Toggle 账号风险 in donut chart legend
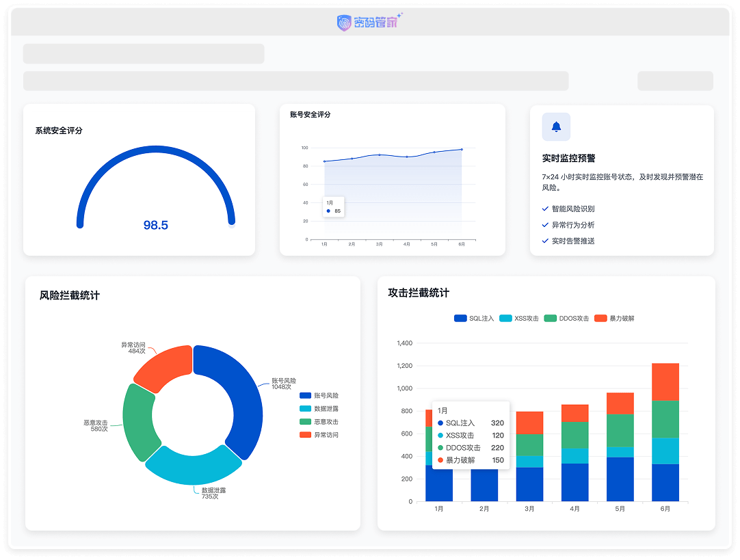Image resolution: width=740 pixels, height=560 pixels. coord(319,396)
